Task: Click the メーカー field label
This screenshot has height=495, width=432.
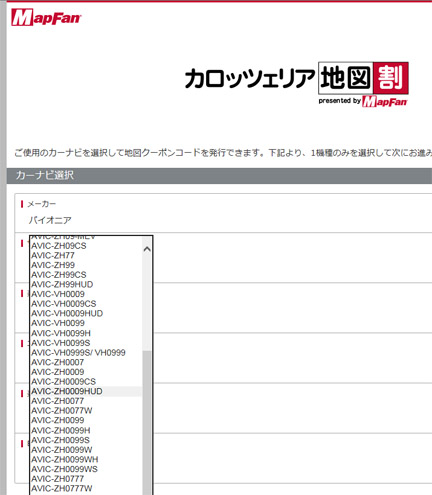Action: point(42,204)
